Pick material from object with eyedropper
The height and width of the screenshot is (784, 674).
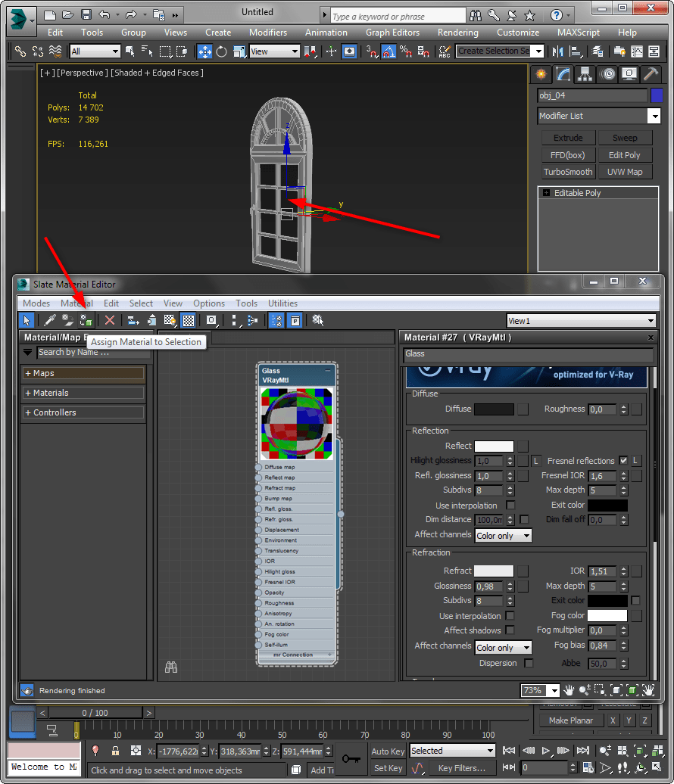pos(49,321)
